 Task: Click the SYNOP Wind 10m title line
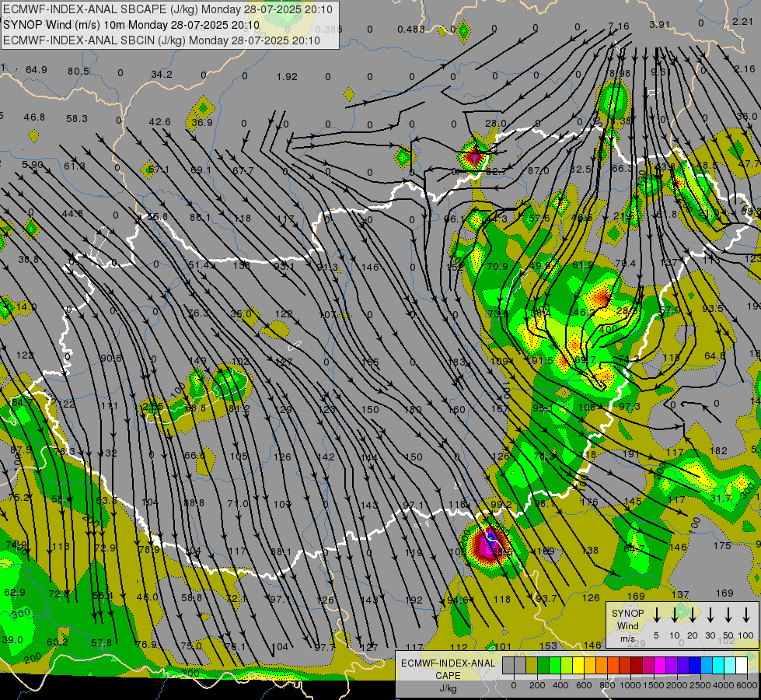click(131, 25)
